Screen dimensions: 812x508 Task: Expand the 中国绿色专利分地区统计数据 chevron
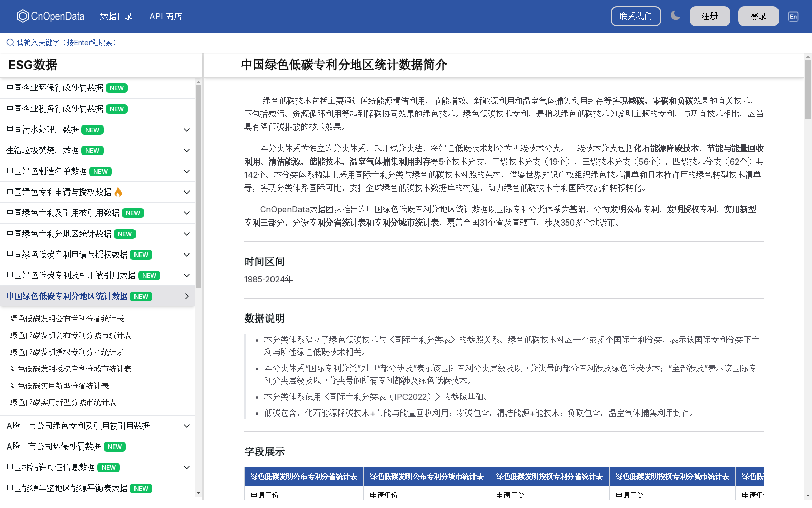coord(187,234)
